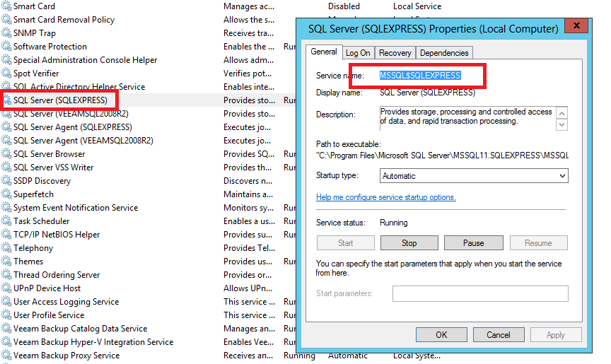Click the OK button in Properties dialog

[x=441, y=335]
